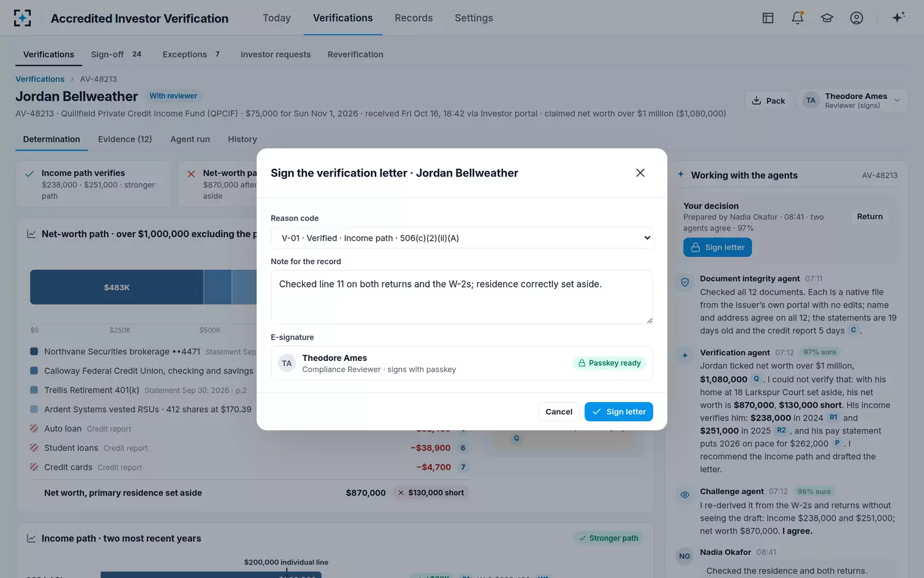Click the app logo icon
The height and width of the screenshot is (578, 924).
tap(22, 18)
